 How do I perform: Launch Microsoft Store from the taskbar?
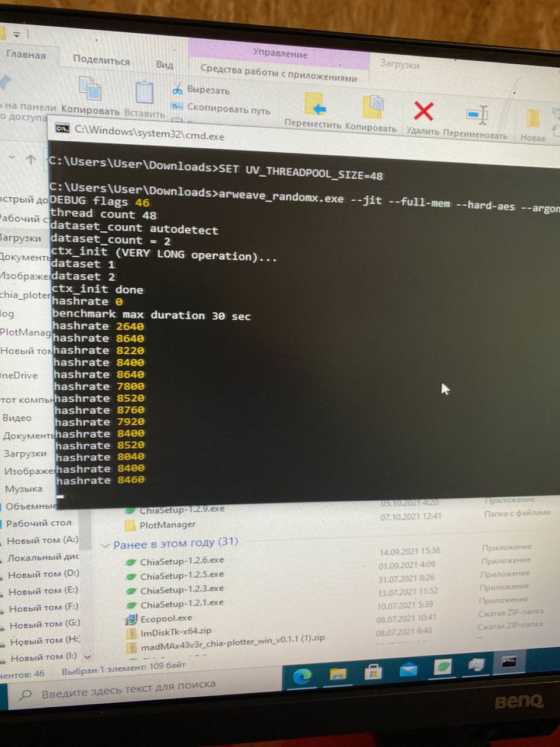[x=373, y=672]
